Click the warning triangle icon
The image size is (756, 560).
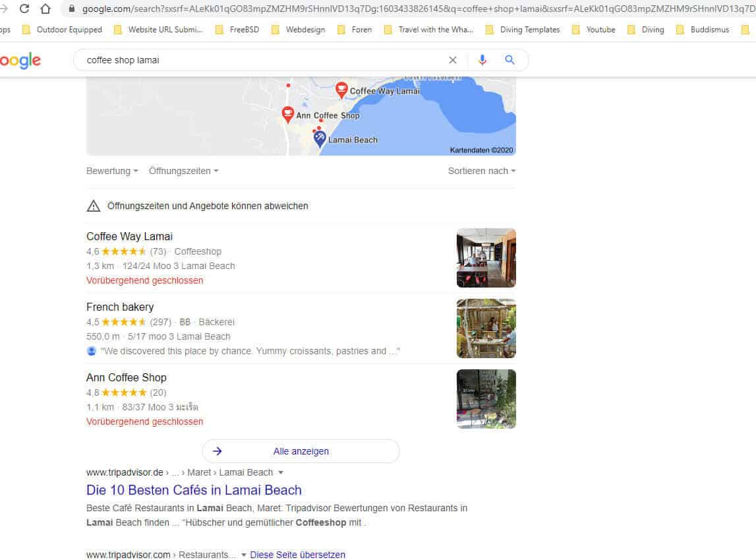[94, 206]
